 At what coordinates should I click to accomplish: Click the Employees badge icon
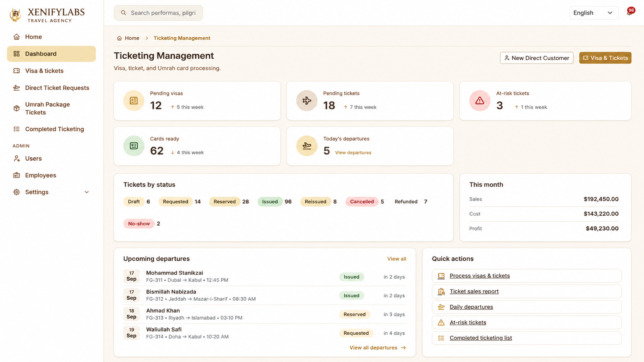pos(17,175)
